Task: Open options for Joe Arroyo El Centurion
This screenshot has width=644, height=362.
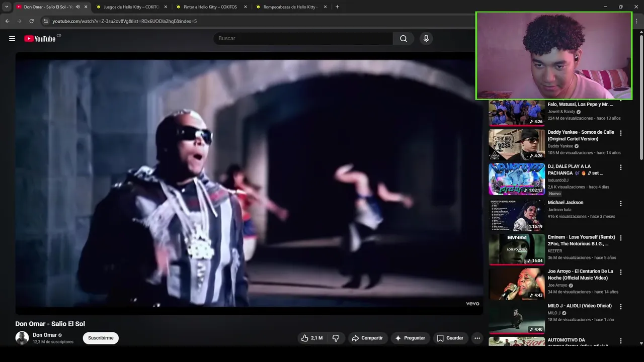Action: (x=621, y=272)
